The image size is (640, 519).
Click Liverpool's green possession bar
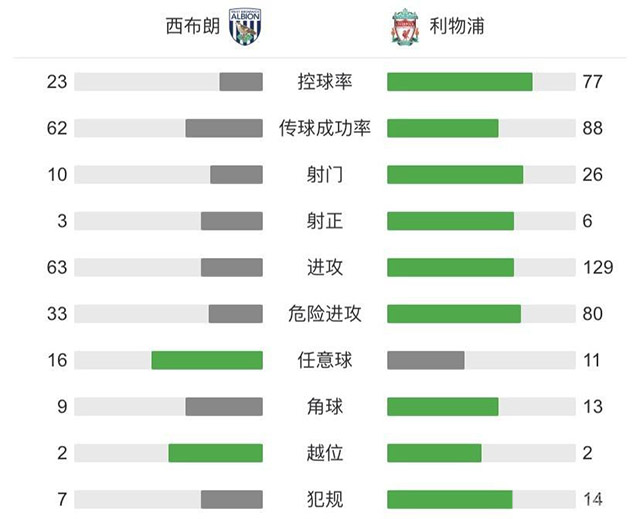coord(459,82)
